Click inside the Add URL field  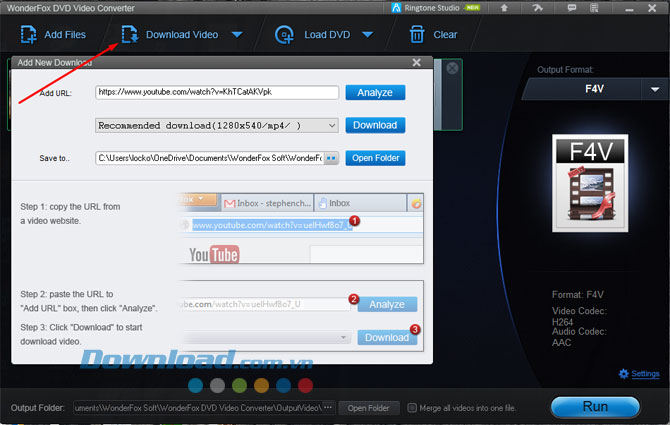coord(217,92)
